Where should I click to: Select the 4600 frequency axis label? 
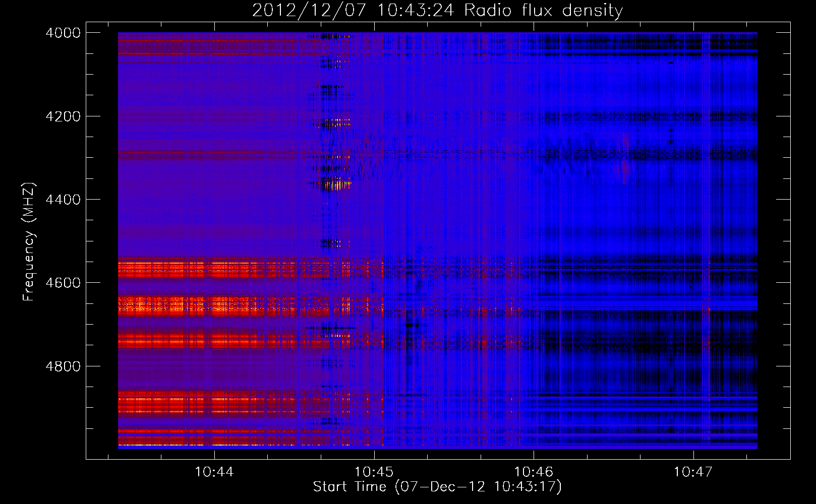click(63, 283)
